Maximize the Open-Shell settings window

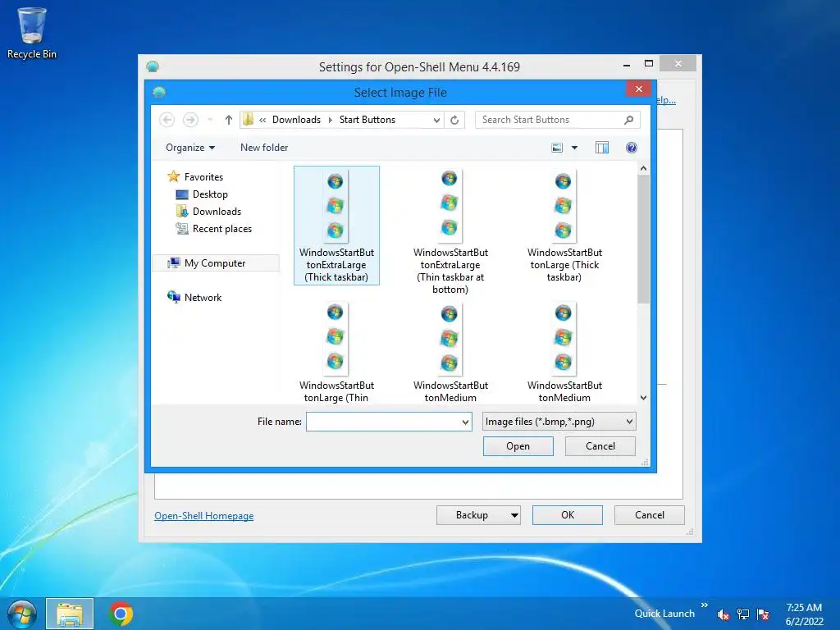pos(649,64)
